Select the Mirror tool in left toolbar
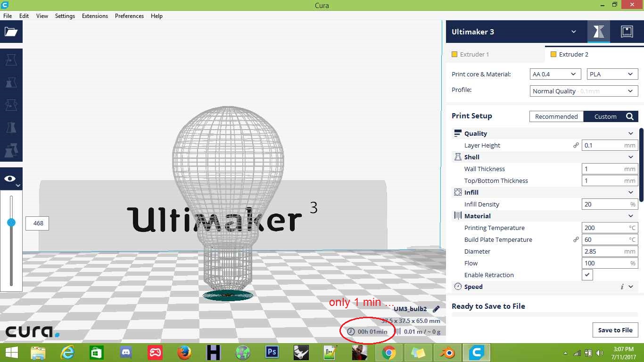Image resolution: width=644 pixels, height=362 pixels. click(x=11, y=127)
